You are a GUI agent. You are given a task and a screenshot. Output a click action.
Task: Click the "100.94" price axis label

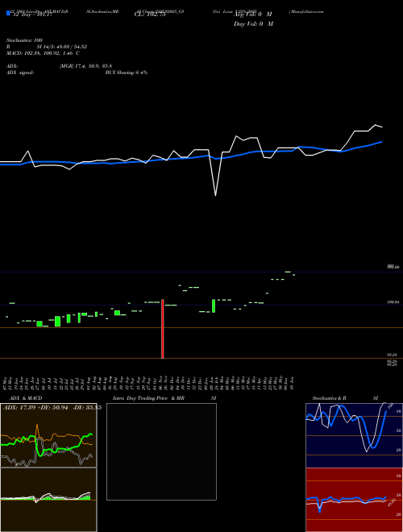[393, 301]
